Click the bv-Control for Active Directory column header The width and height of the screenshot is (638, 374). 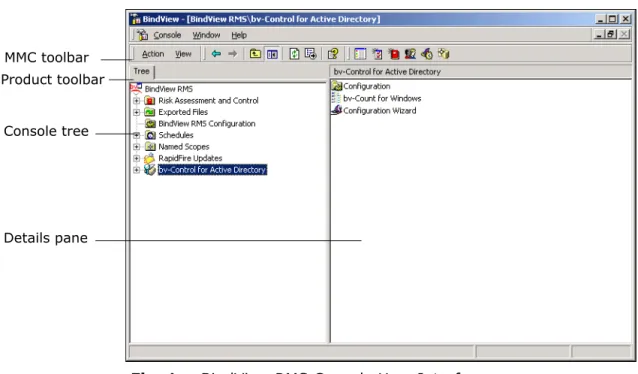click(x=480, y=72)
